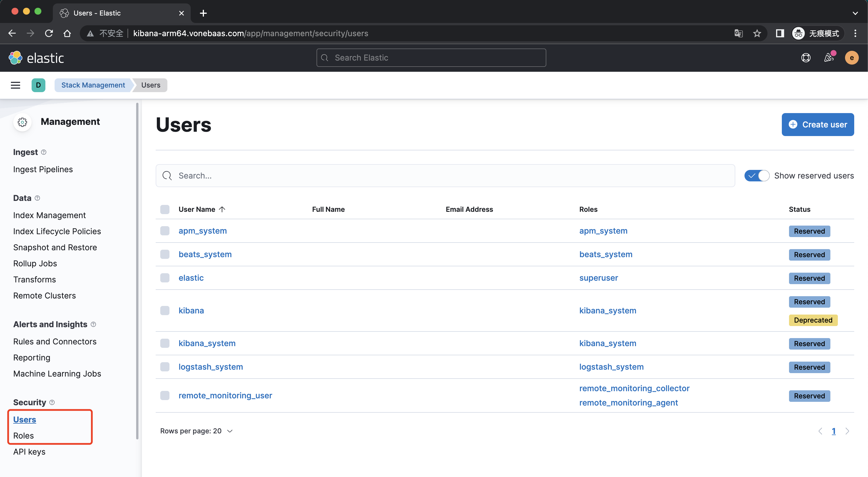Open Machine Learning Jobs in the sidebar

(x=57, y=374)
